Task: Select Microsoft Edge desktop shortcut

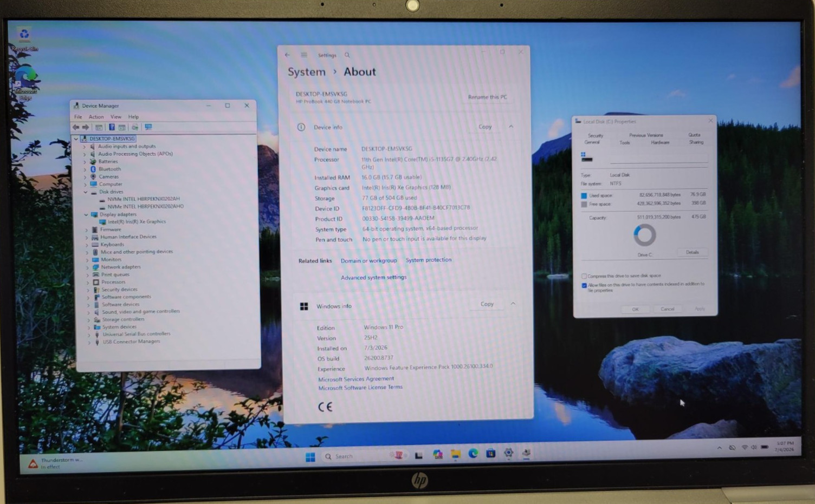Action: (25, 83)
